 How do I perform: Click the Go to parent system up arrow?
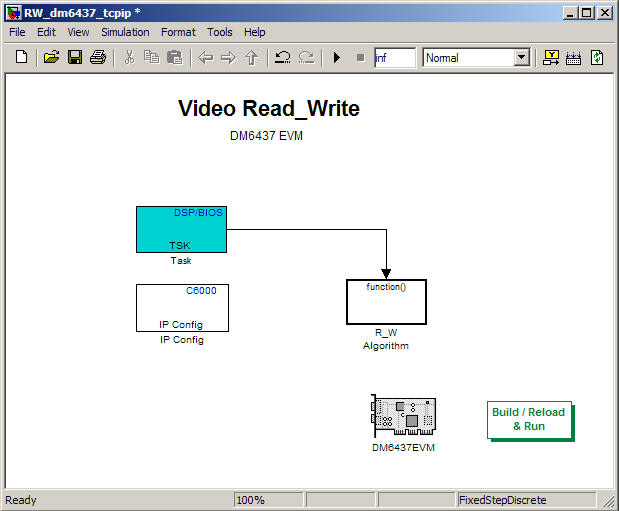point(251,58)
